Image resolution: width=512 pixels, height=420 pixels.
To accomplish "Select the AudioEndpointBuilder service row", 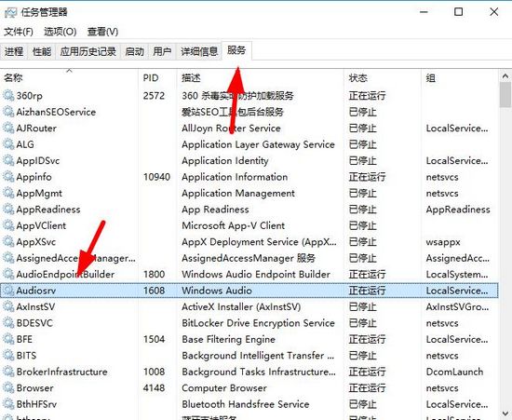I will (x=249, y=274).
